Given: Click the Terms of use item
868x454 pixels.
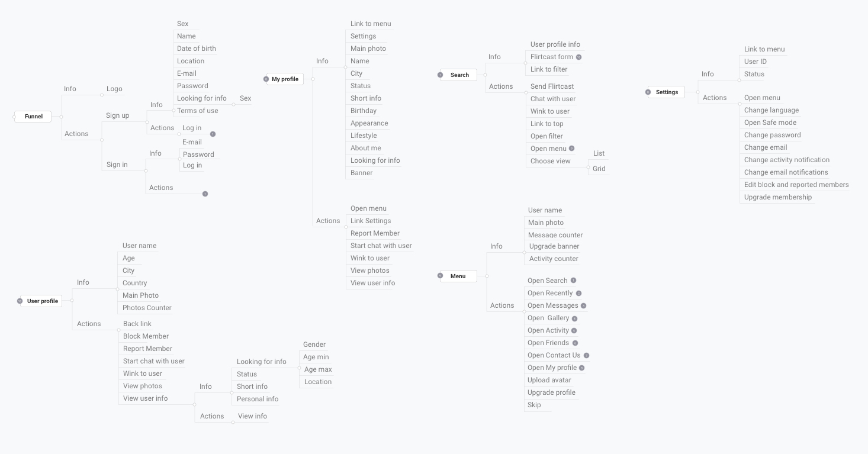Looking at the screenshot, I should (x=197, y=111).
